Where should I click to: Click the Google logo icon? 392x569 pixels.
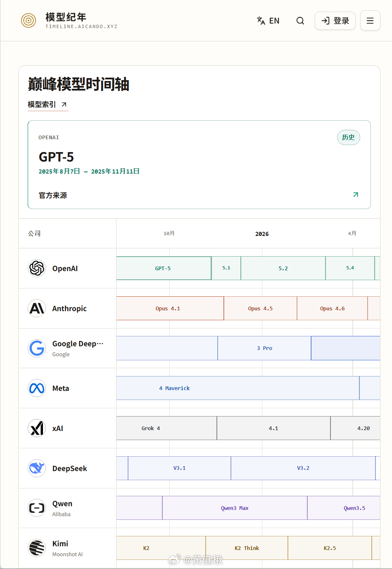[37, 348]
